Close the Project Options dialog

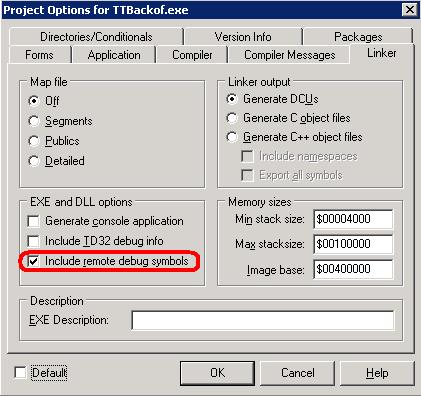(x=409, y=10)
